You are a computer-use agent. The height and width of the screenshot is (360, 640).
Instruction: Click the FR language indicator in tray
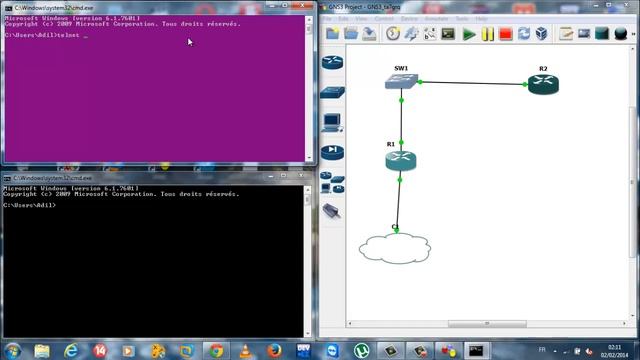point(542,350)
